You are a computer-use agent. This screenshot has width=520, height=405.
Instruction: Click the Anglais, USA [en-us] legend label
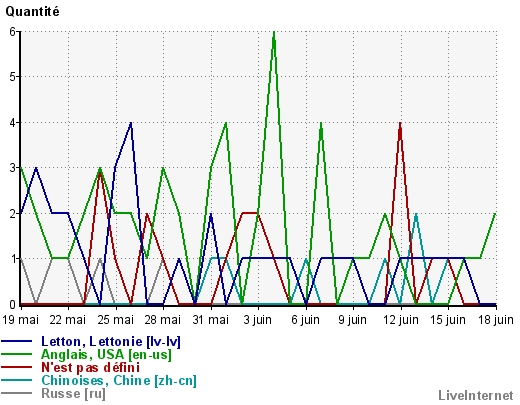(106, 354)
